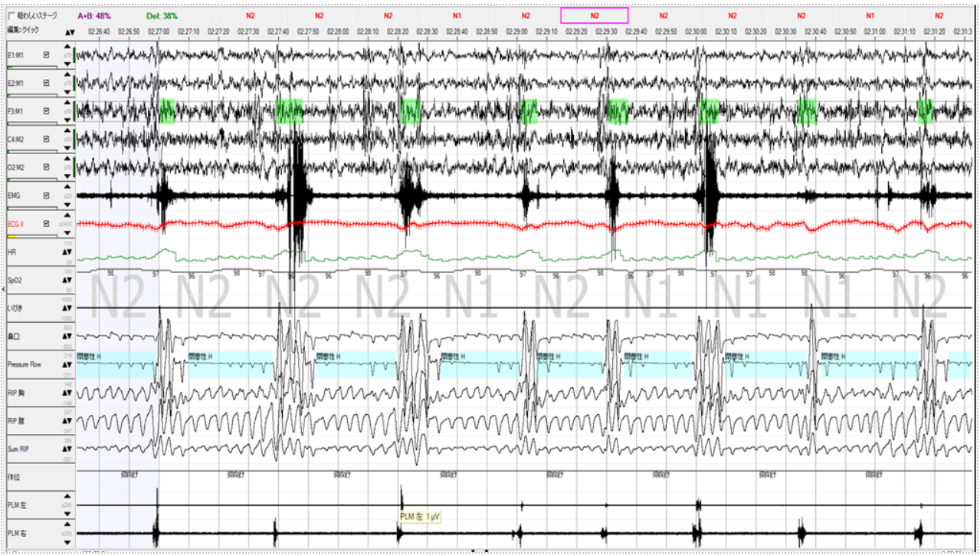980x556 pixels.
Task: Uncheck the O2:M2 channel checkbox
Action: click(x=47, y=167)
